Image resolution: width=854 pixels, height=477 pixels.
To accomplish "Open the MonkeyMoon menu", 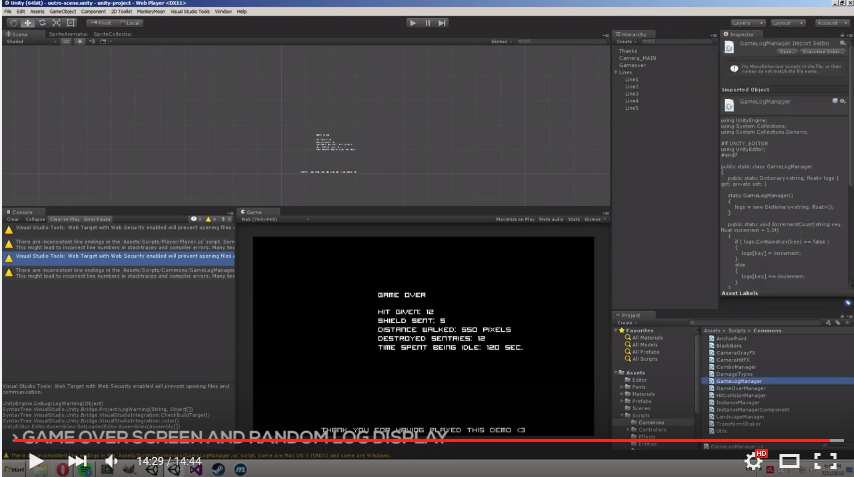I will (x=151, y=11).
